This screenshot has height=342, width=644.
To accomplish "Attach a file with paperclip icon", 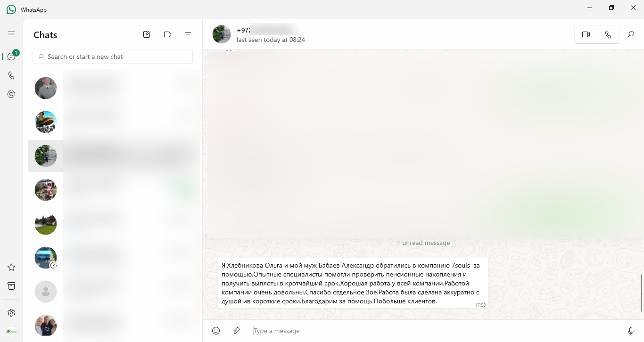I will tap(237, 331).
